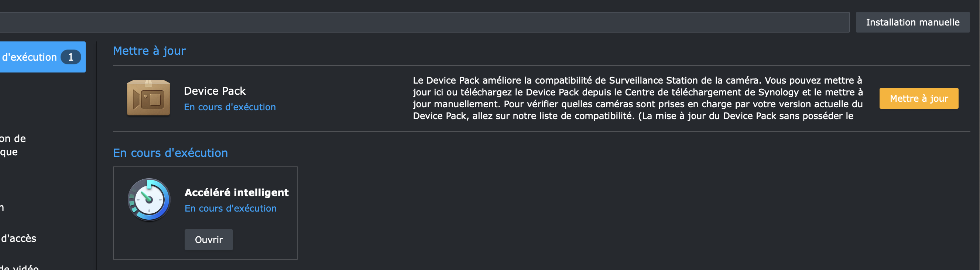
Task: Open Accéléré intelligent with the Ouvrir button
Action: pyautogui.click(x=209, y=240)
